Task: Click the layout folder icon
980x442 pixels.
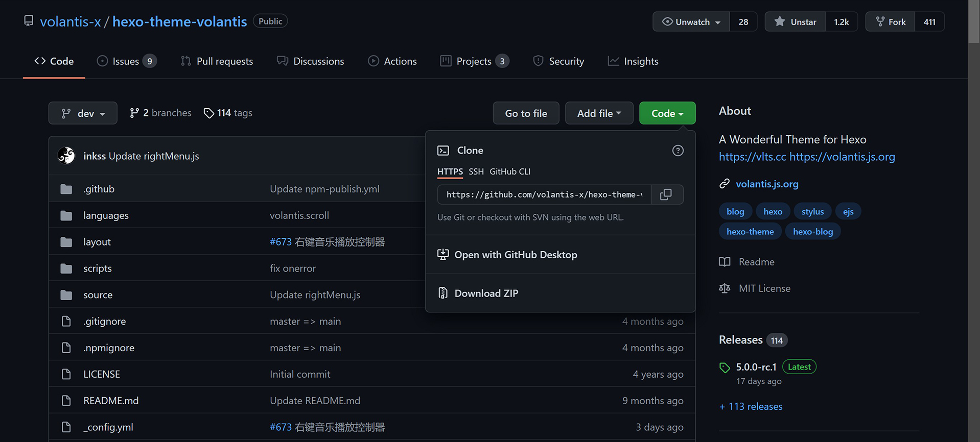Action: [x=66, y=242]
